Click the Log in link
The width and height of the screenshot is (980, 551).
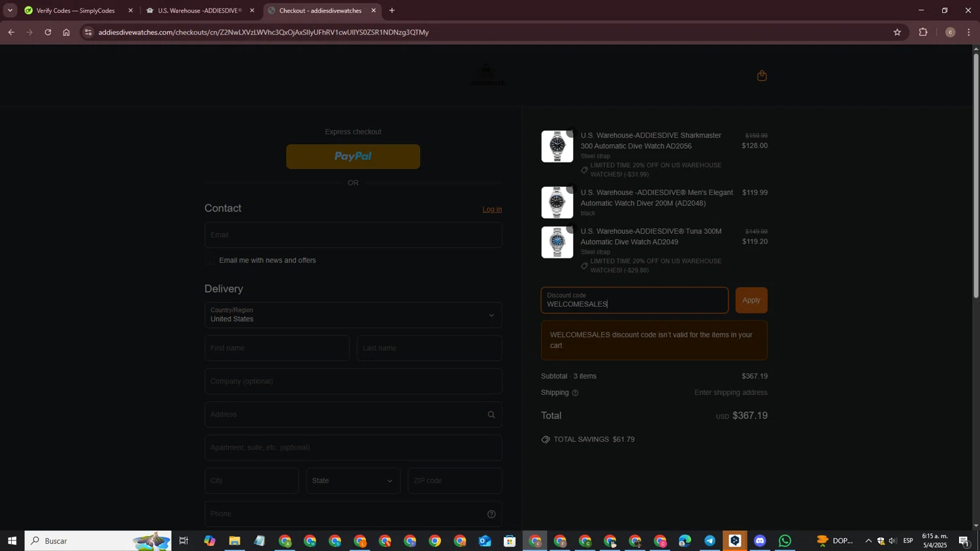click(x=492, y=210)
